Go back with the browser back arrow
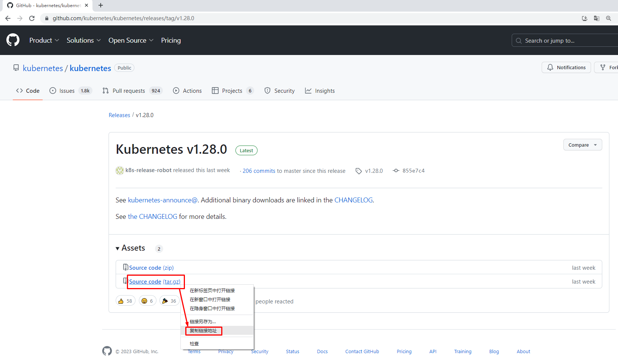Screen dimensions: 618x364 (8, 18)
